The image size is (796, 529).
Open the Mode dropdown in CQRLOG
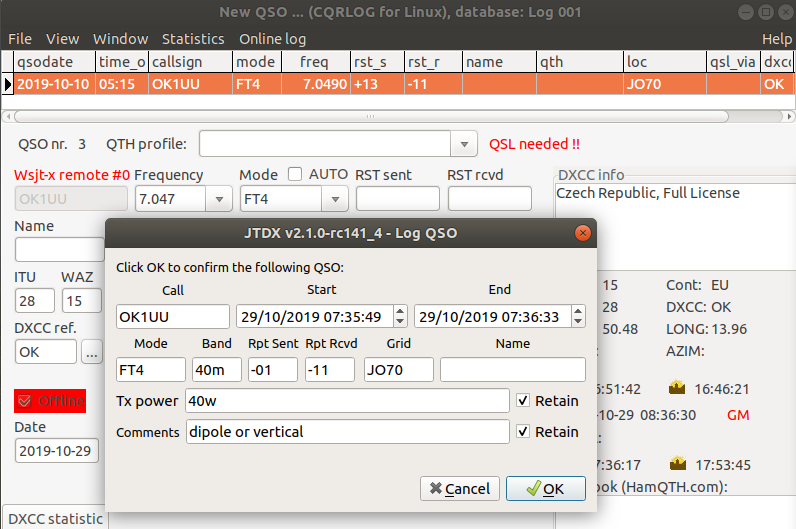click(x=335, y=199)
